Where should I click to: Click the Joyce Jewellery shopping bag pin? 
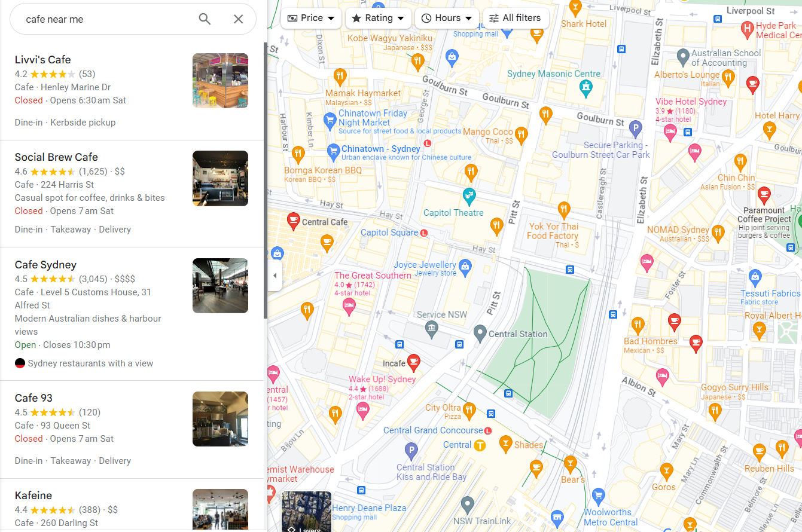465,265
